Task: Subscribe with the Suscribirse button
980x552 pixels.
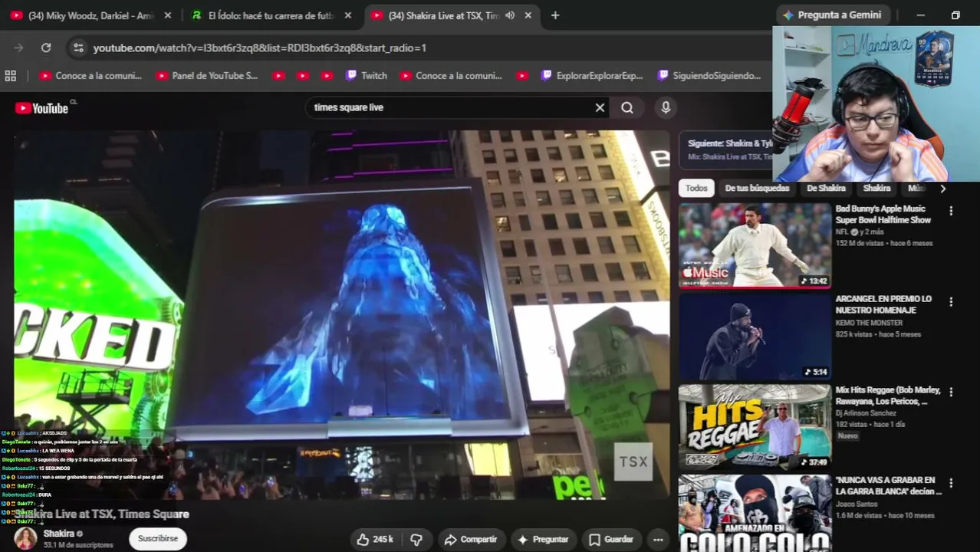Action: point(157,539)
